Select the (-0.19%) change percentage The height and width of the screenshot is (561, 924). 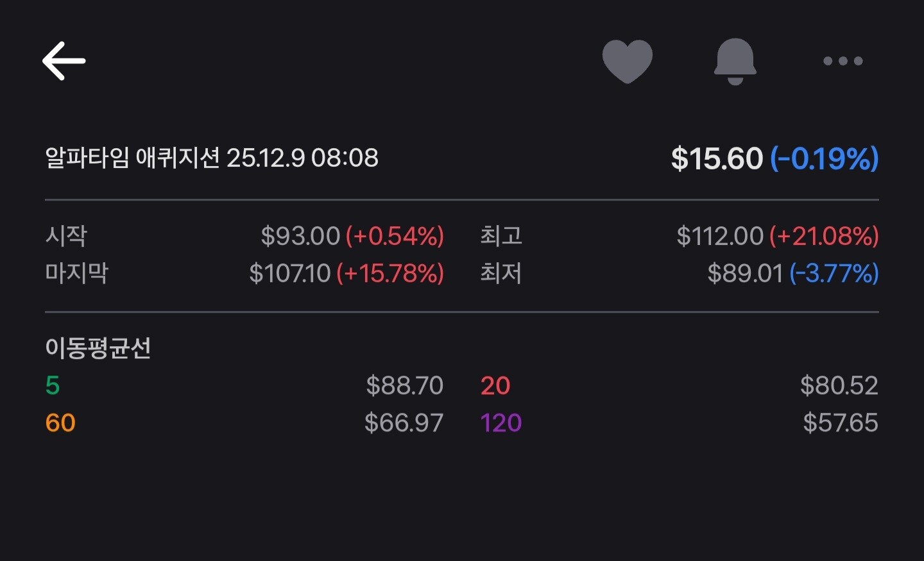pyautogui.click(x=824, y=158)
